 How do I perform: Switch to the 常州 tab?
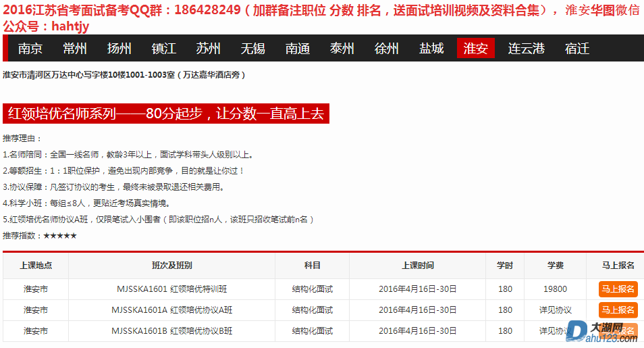[x=75, y=49]
